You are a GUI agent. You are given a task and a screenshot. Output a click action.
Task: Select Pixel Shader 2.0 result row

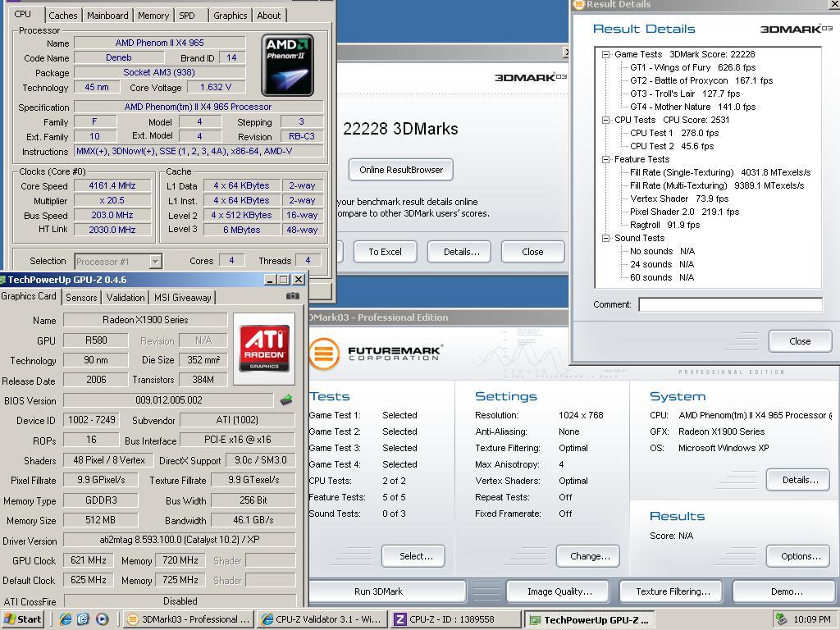[x=684, y=212]
